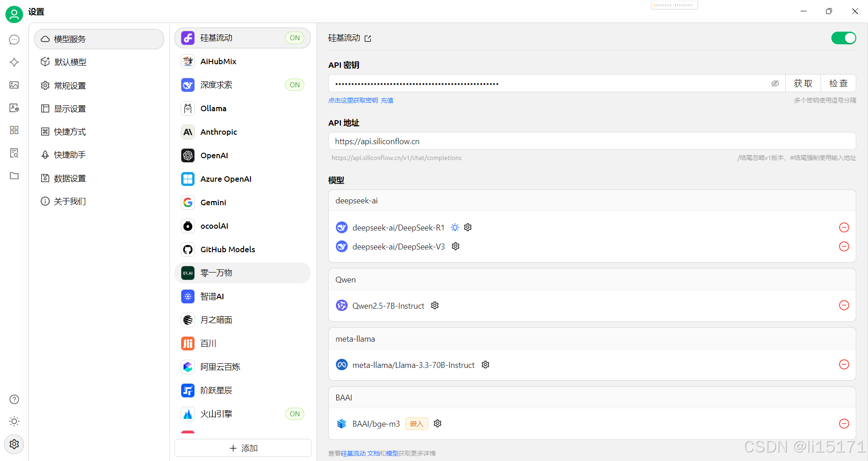Open the knowledge base icon in sidebar
The height and width of the screenshot is (461, 868).
click(14, 153)
